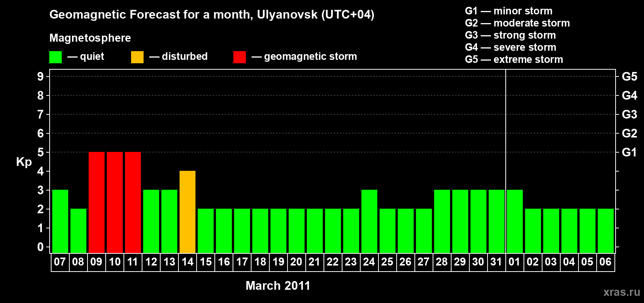Click the G4 label on right axis

pos(629,95)
